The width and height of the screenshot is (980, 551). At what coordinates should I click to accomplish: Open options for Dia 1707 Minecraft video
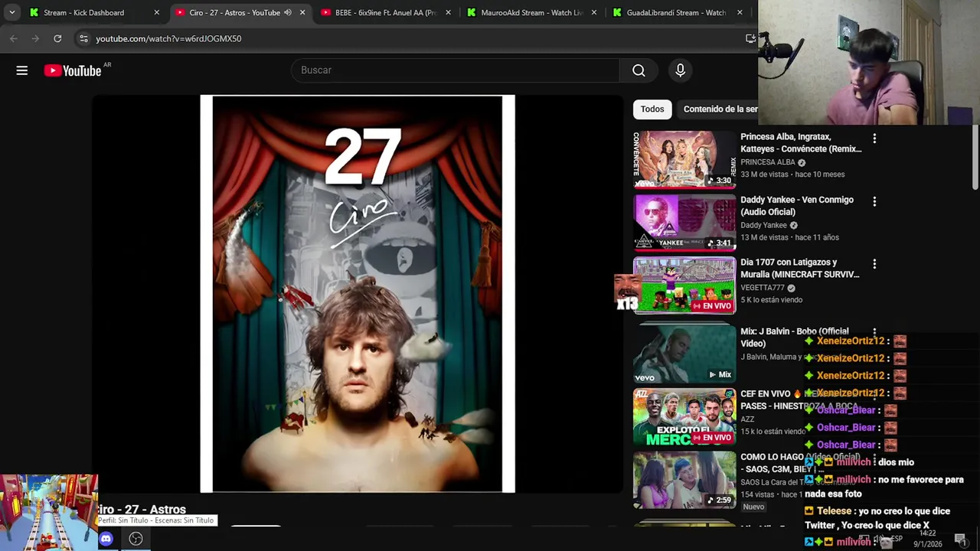click(x=874, y=264)
